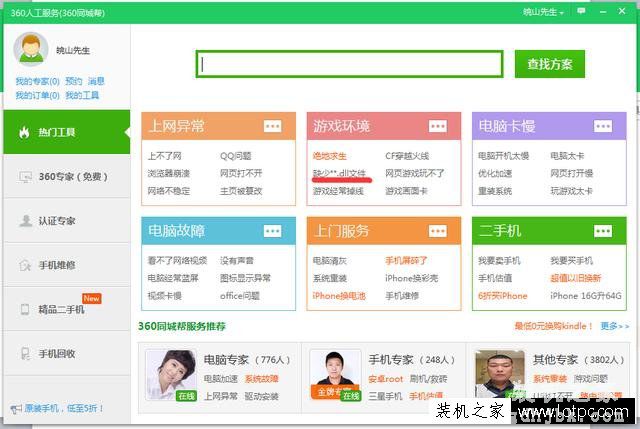Viewport: 640px width, 429px height.
Task: Focus the problem search input field
Action: (x=349, y=64)
